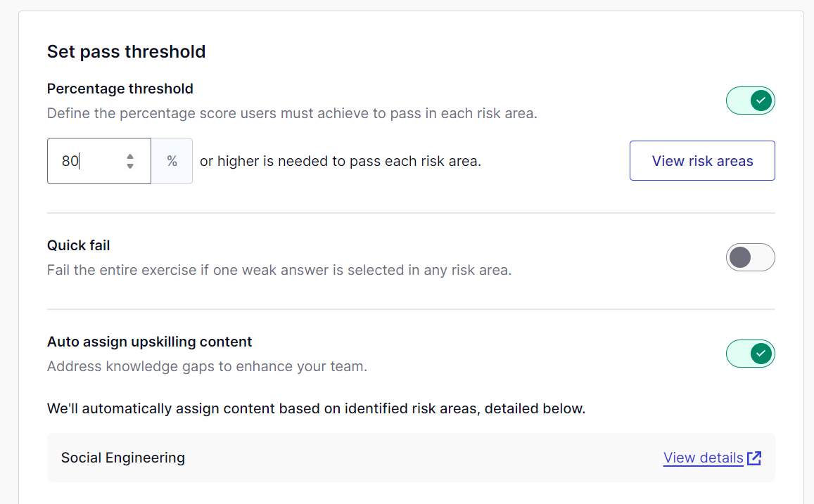814x504 pixels.
Task: Click the Quick fail label text
Action: point(78,245)
